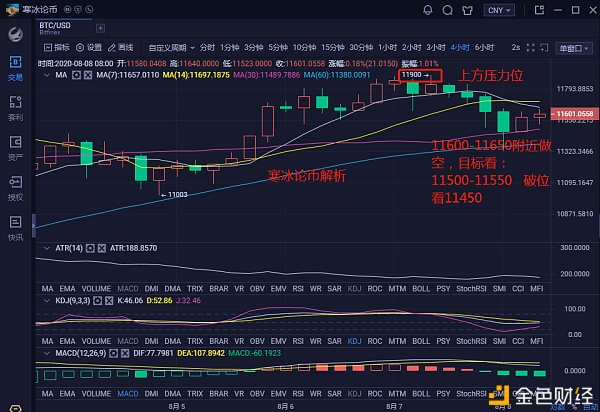This screenshot has height=412, width=600.
Task: Remove the MA indicator with its X
Action: click(88, 75)
